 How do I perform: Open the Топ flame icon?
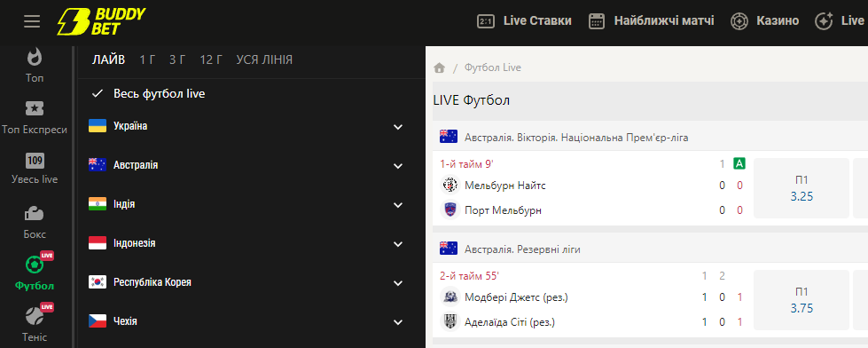(35, 57)
